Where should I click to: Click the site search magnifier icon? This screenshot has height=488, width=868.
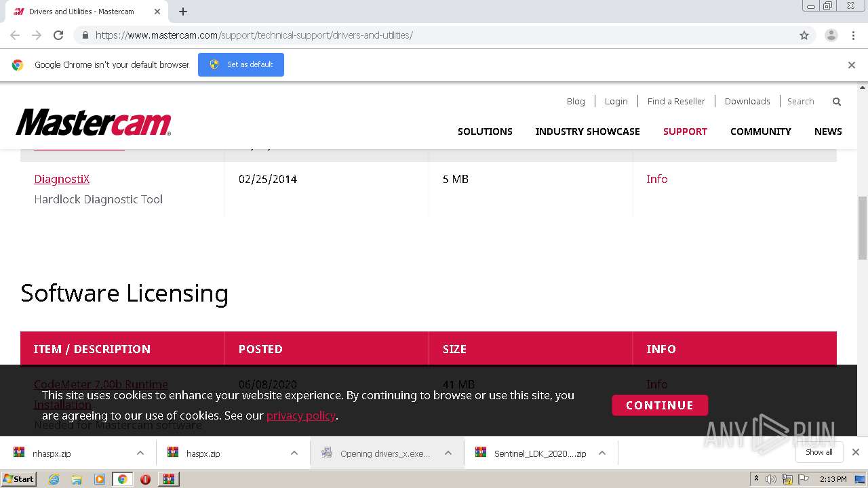pos(837,102)
